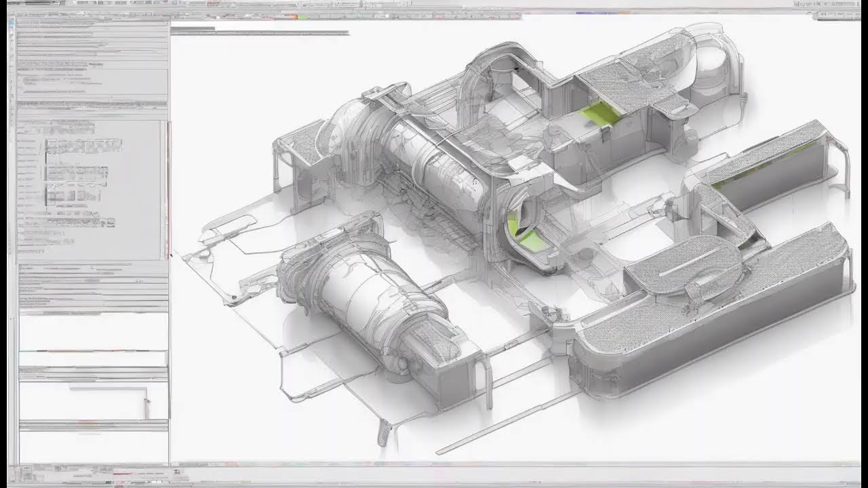Image resolution: width=868 pixels, height=488 pixels.
Task: Select the green panel beside the top grated platform
Action: [600, 114]
